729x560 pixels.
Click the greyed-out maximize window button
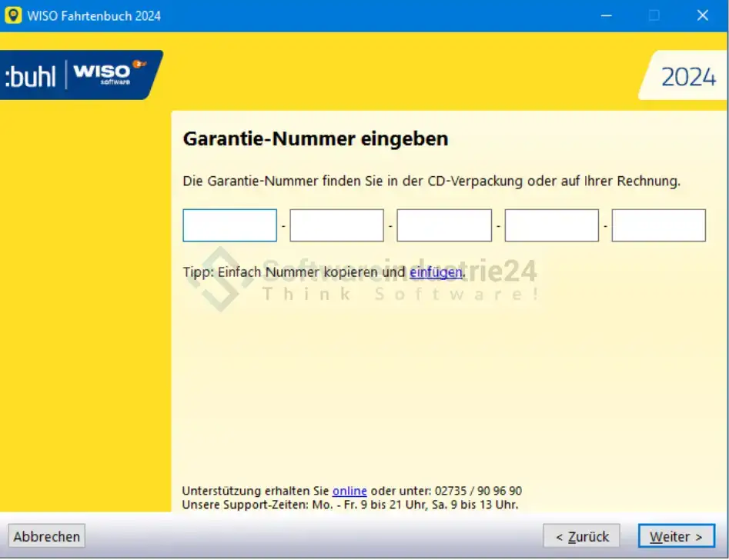(654, 15)
